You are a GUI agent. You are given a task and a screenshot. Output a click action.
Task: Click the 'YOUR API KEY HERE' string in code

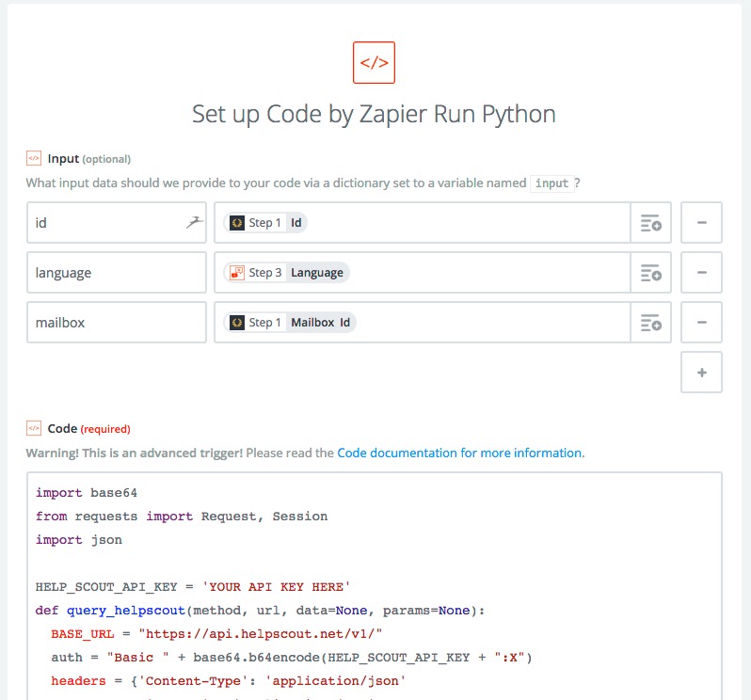277,587
